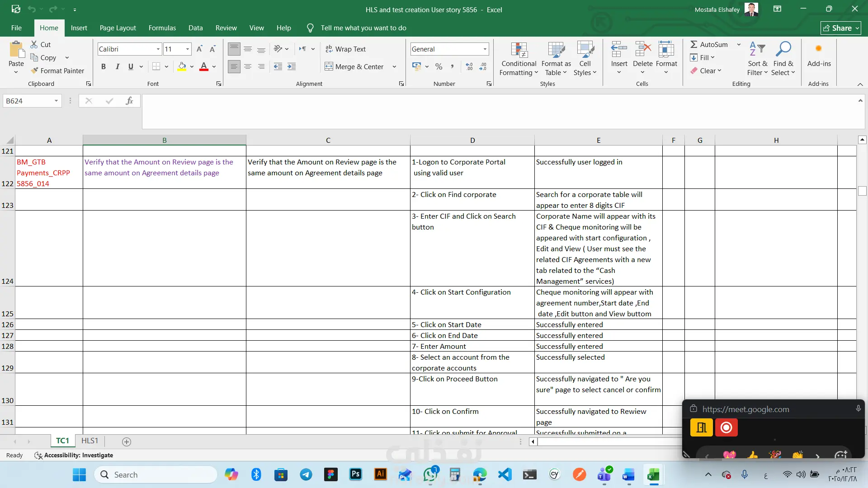Open the Merge & Center dropdown arrow
Image resolution: width=868 pixels, height=488 pixels.
click(x=394, y=66)
